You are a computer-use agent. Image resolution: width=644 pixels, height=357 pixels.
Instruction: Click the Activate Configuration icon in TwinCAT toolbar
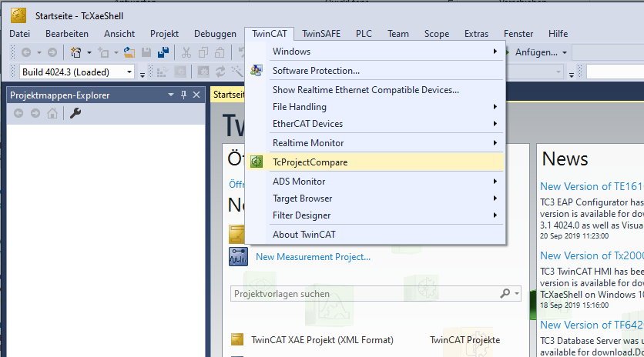tap(163, 72)
